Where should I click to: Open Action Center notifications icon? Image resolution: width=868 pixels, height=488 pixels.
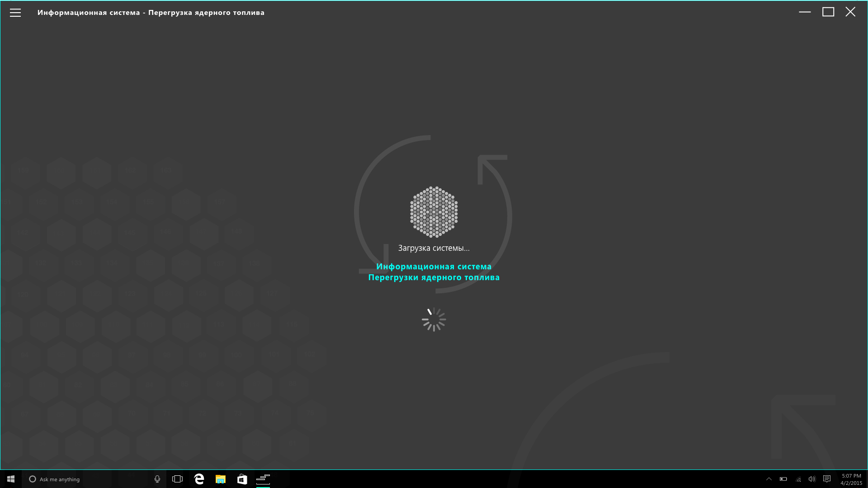pos(827,479)
